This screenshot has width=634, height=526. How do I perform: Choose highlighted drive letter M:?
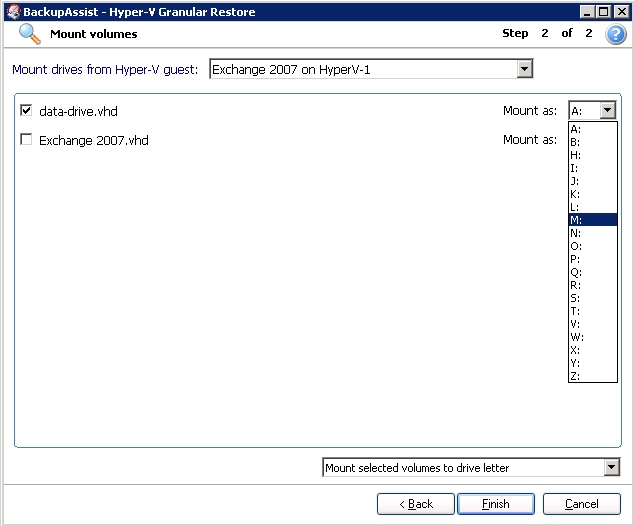(593, 220)
